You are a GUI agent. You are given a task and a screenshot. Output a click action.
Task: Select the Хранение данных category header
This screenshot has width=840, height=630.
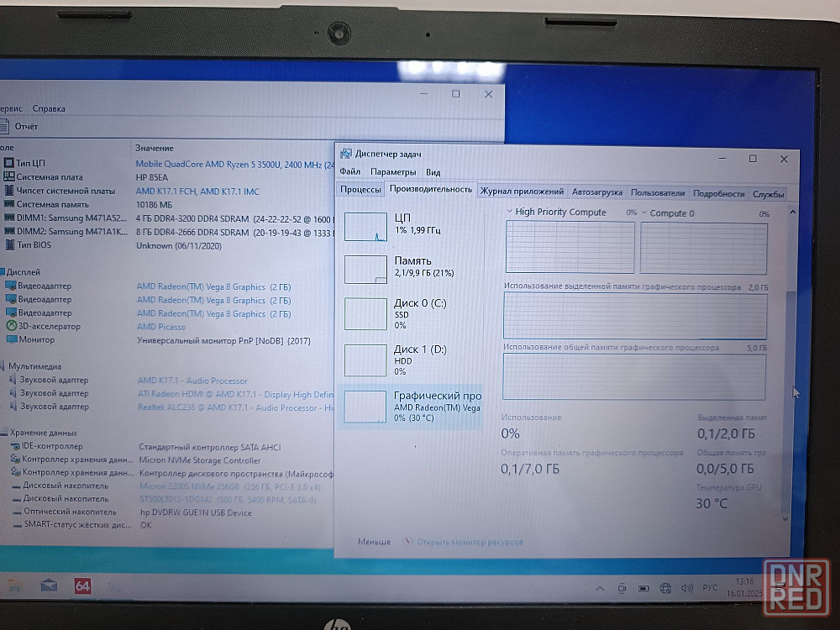(x=44, y=433)
